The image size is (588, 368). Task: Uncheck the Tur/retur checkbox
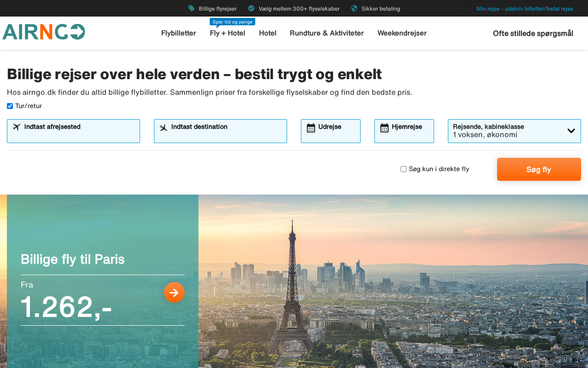pyautogui.click(x=10, y=106)
